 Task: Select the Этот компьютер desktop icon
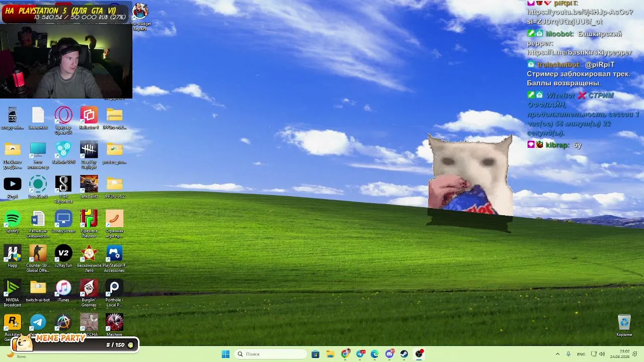[38, 155]
